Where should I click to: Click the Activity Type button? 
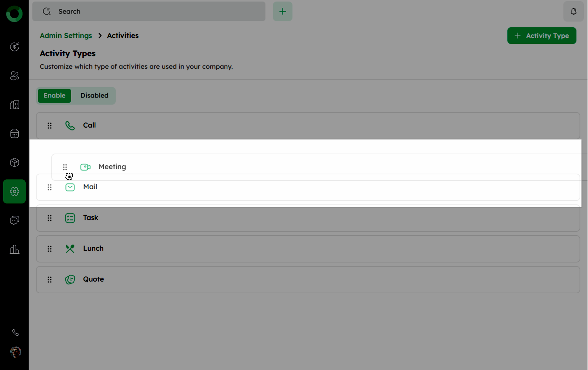(x=542, y=36)
